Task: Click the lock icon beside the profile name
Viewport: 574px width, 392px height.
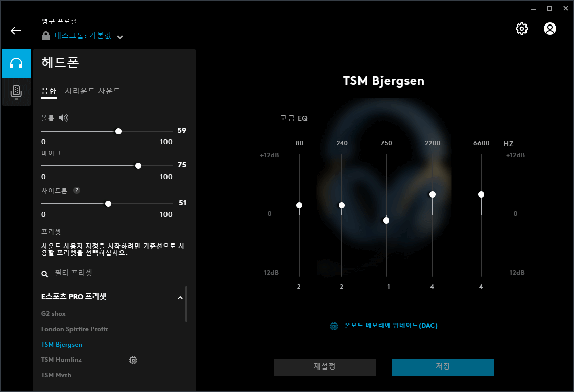Action: (x=46, y=36)
